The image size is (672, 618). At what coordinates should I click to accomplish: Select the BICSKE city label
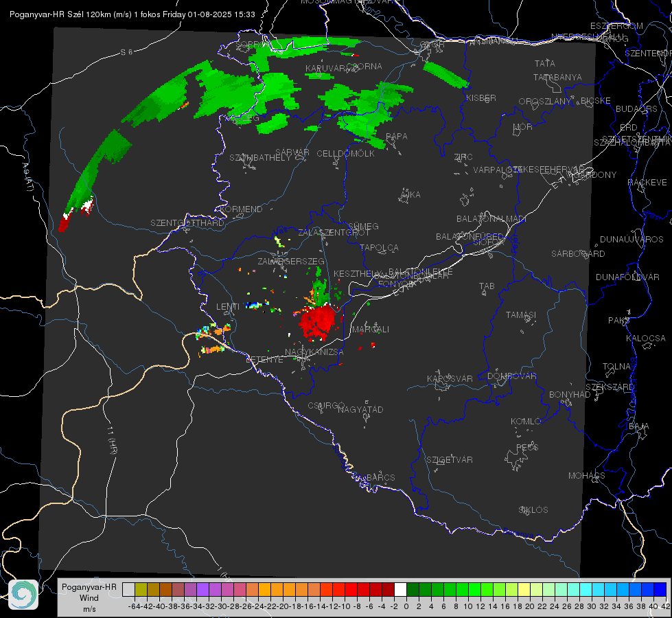pyautogui.click(x=596, y=100)
